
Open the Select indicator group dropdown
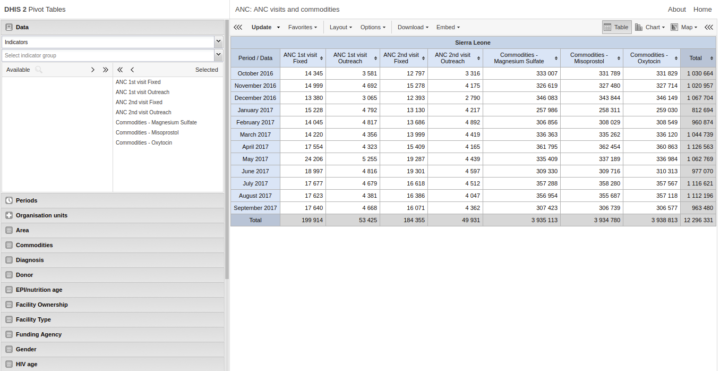point(219,56)
